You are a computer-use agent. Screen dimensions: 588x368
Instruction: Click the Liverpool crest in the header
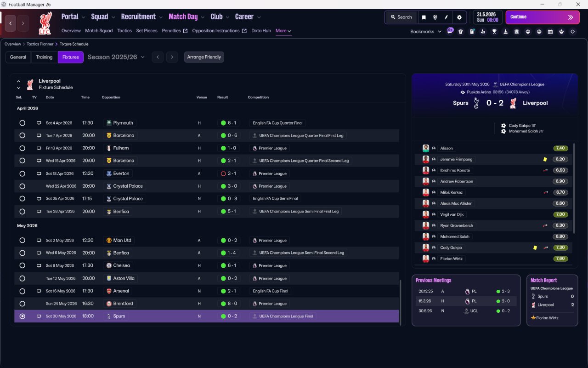tap(45, 23)
